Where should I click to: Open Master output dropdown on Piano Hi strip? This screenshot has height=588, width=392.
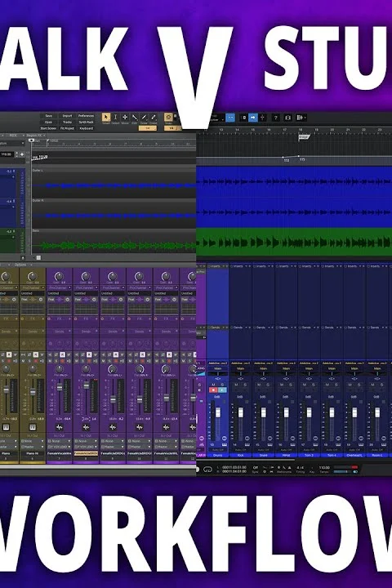tap(42, 447)
